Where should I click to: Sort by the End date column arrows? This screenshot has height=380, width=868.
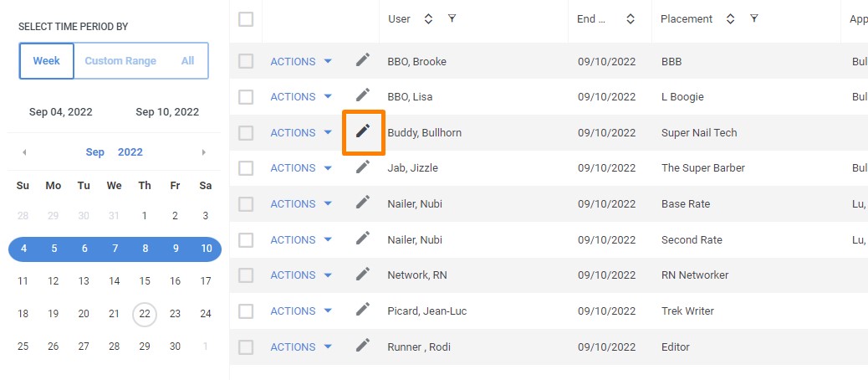coord(630,19)
